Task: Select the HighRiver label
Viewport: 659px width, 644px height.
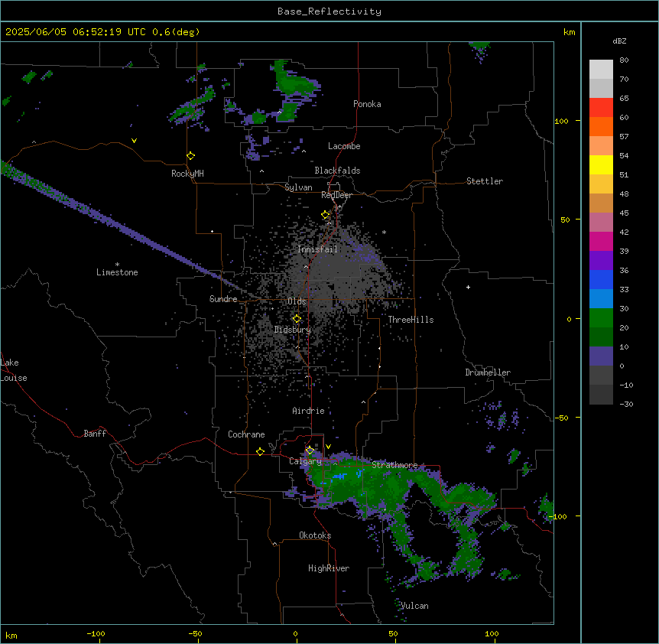Action: click(x=329, y=568)
